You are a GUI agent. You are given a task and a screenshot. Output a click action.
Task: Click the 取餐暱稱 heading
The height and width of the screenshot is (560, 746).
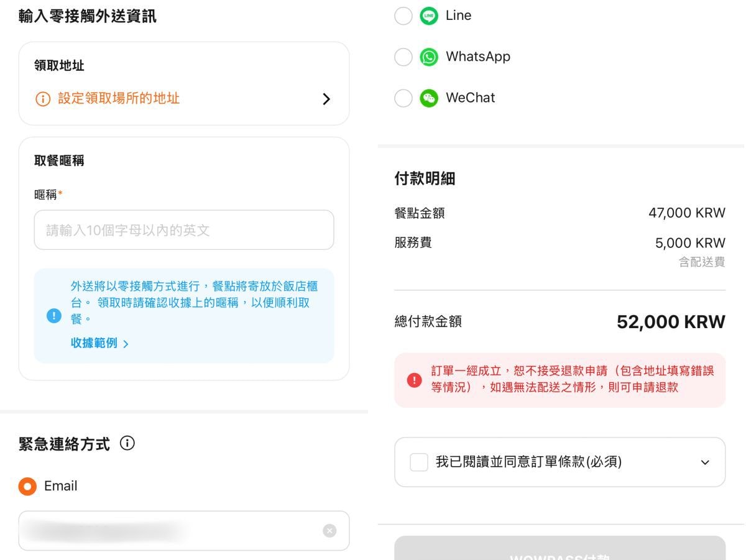pyautogui.click(x=59, y=161)
